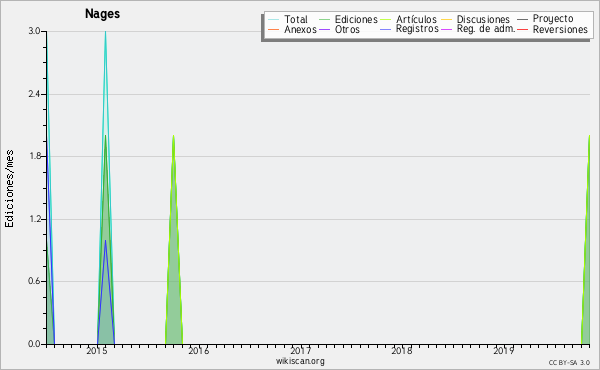Click the Artículos legend label
Screen dimensions: 600x370
tap(416, 20)
